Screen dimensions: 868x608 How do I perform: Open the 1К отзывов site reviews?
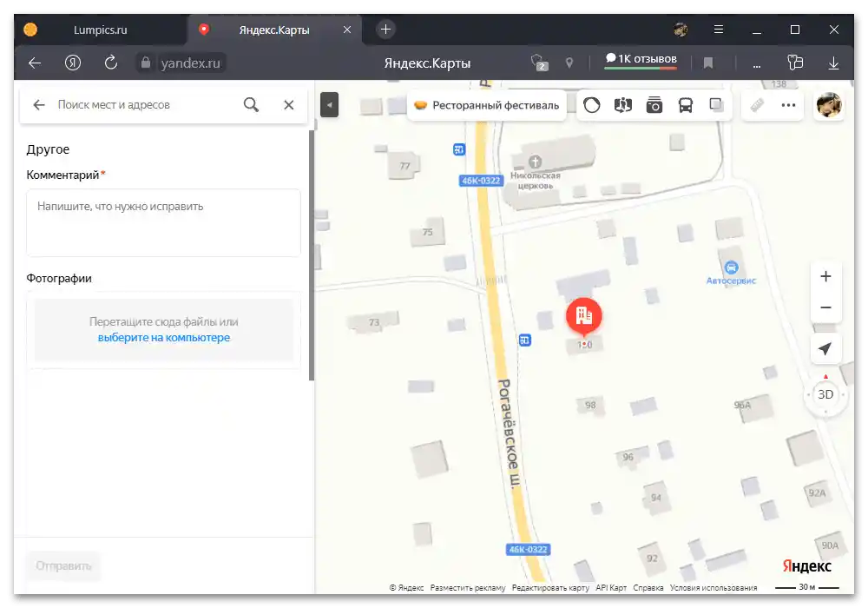(x=641, y=60)
